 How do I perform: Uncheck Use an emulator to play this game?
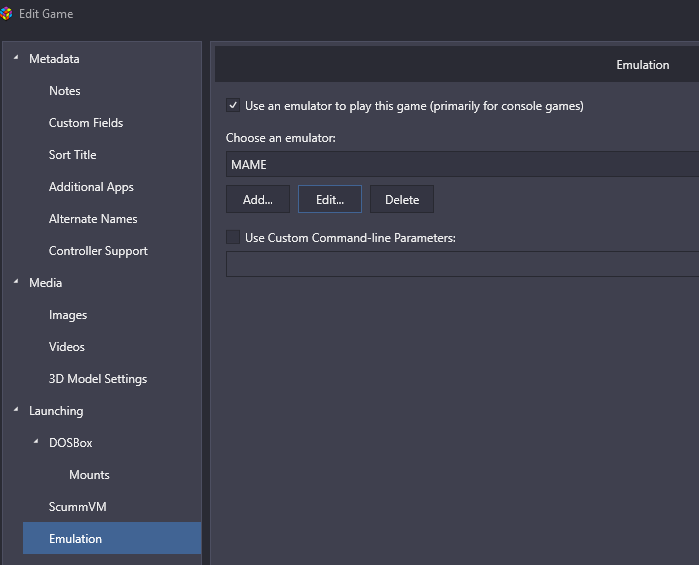coord(233,106)
